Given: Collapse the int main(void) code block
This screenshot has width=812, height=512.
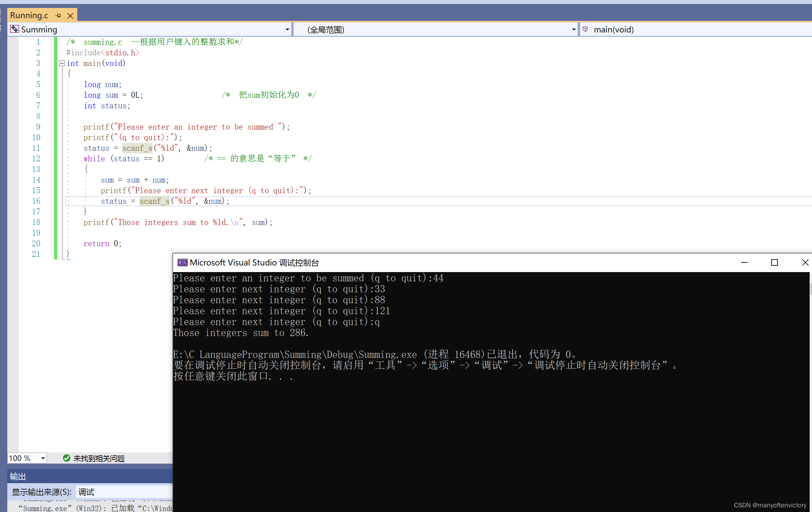Looking at the screenshot, I should [x=62, y=63].
